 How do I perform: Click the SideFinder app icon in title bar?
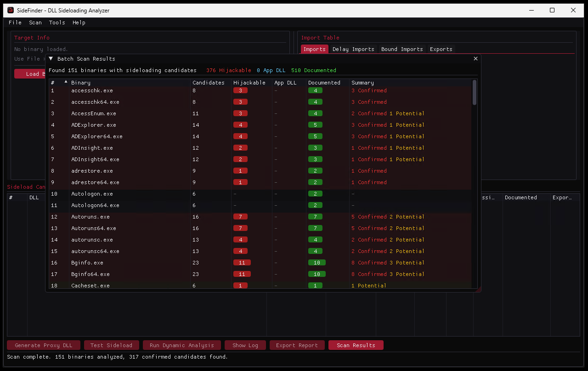point(11,10)
